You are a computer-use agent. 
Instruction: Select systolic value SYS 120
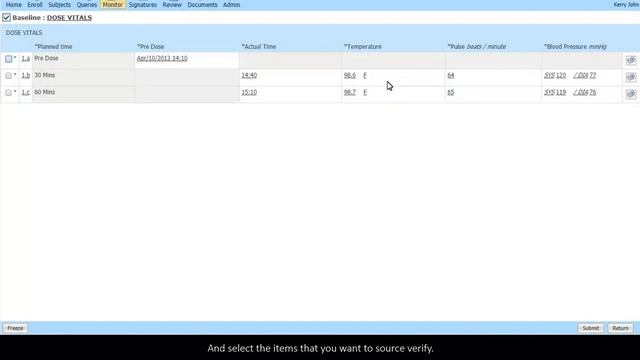tap(555, 76)
